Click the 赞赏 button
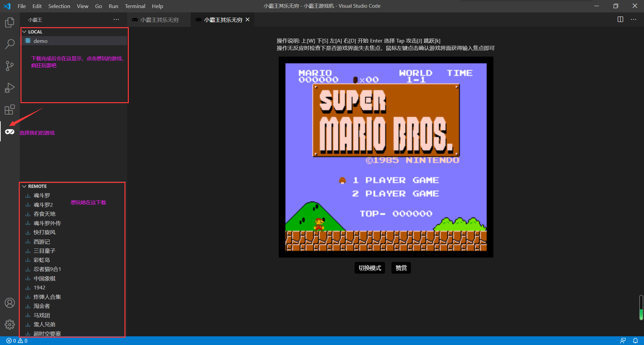Screen dimensions: 644x345 [x=401, y=268]
